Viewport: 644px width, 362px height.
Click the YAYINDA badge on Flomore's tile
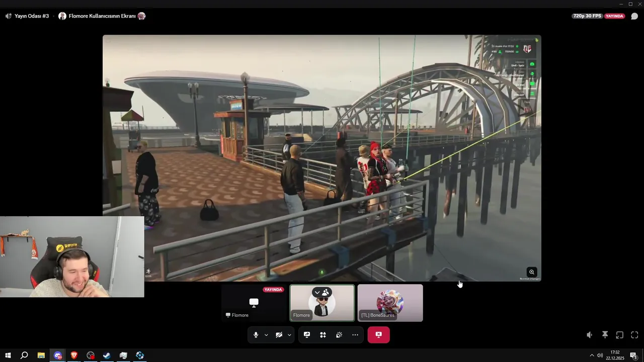[273, 290]
